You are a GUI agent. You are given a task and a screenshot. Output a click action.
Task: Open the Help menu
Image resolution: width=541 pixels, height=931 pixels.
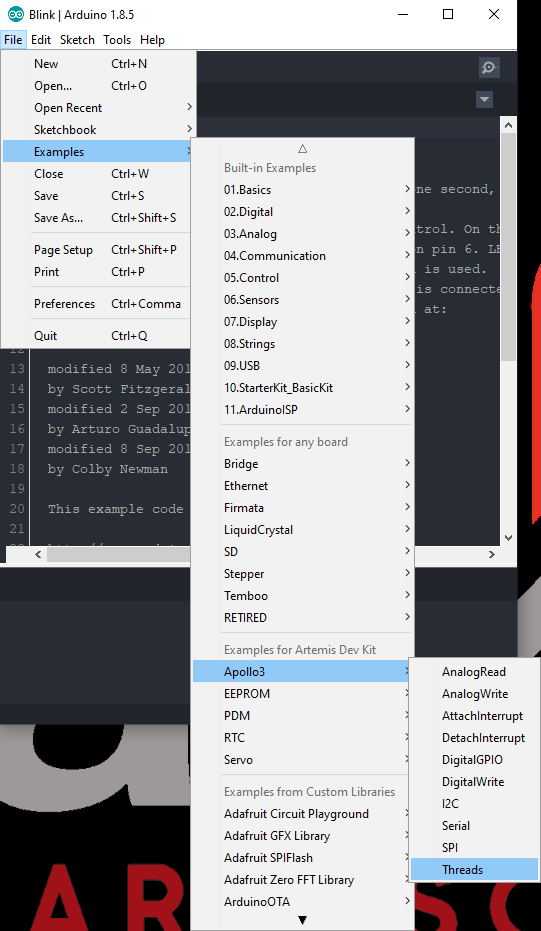click(152, 40)
